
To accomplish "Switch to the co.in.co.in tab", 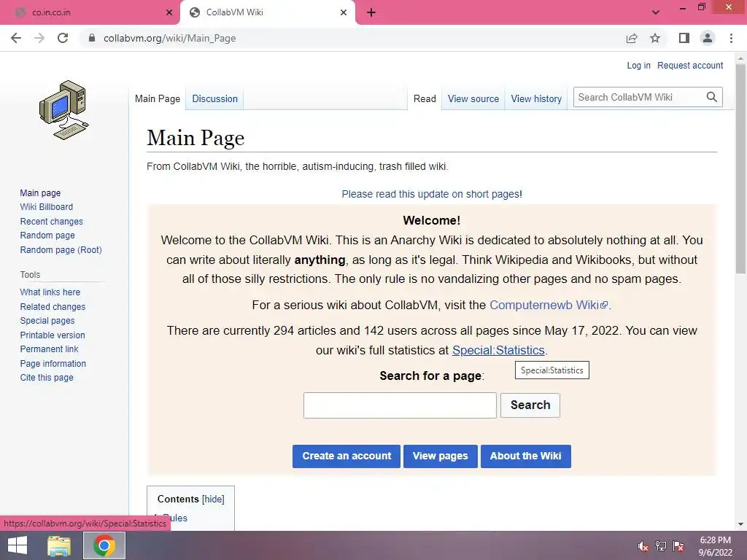I will pyautogui.click(x=90, y=12).
